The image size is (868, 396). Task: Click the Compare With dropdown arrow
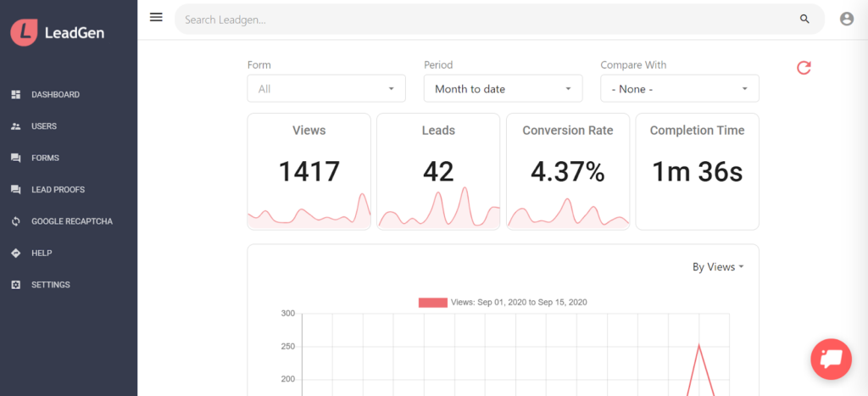pyautogui.click(x=744, y=89)
